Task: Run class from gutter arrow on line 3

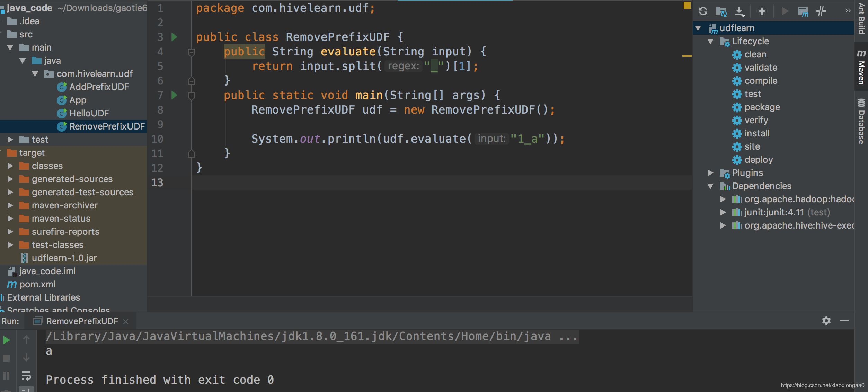Action: 174,37
